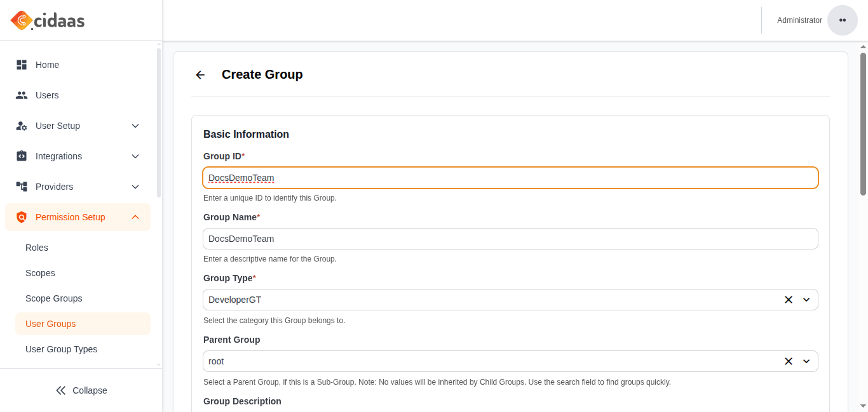Click the Collapse sidebar button

click(x=81, y=390)
